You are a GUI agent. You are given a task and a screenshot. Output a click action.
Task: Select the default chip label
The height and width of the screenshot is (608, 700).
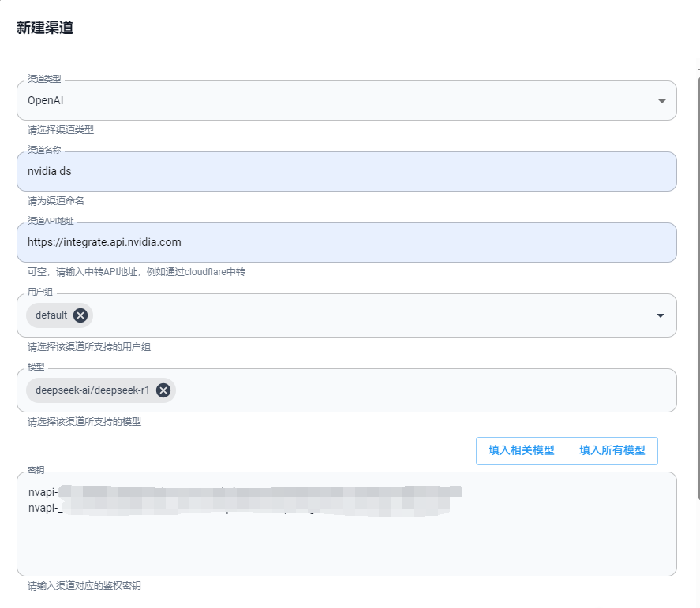(x=51, y=315)
